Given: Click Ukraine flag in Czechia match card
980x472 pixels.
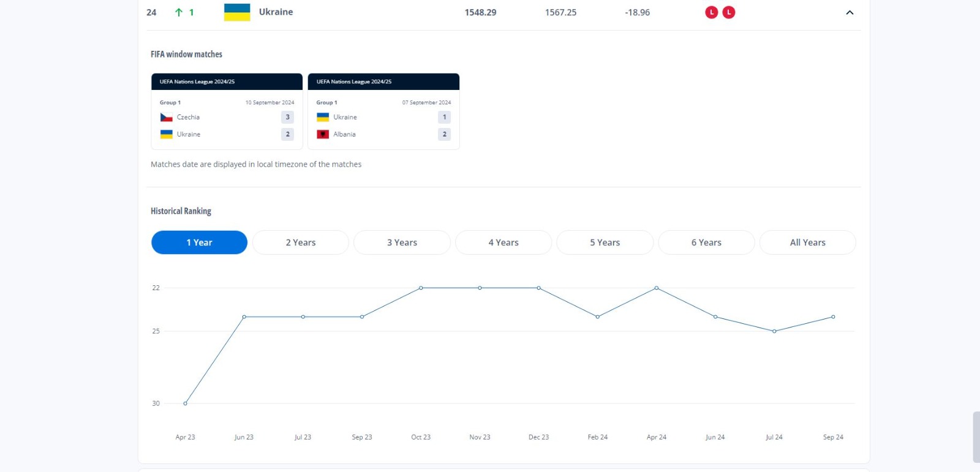Looking at the screenshot, I should 166,134.
